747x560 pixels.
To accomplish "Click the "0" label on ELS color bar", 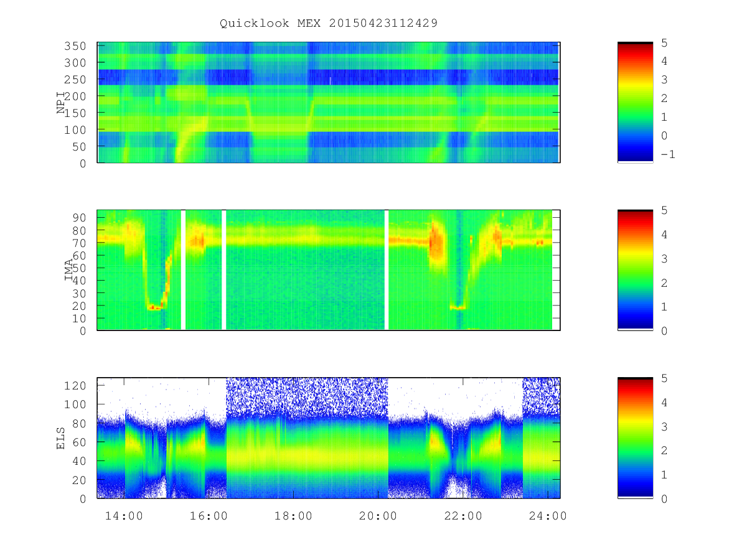I will [664, 498].
